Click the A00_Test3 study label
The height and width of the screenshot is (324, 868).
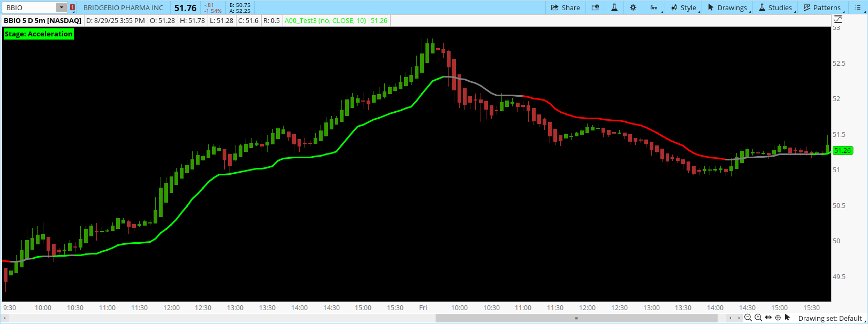pos(325,20)
